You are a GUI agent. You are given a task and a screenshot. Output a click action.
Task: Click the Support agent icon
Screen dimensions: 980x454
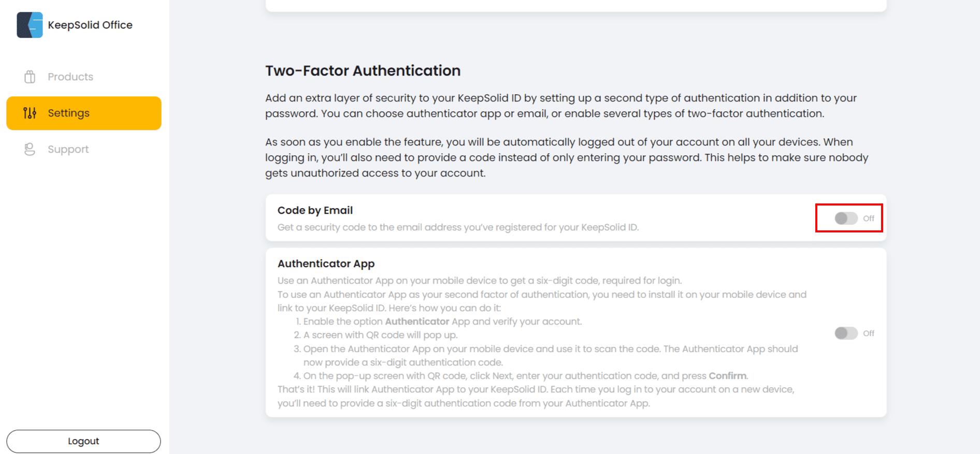click(30, 149)
